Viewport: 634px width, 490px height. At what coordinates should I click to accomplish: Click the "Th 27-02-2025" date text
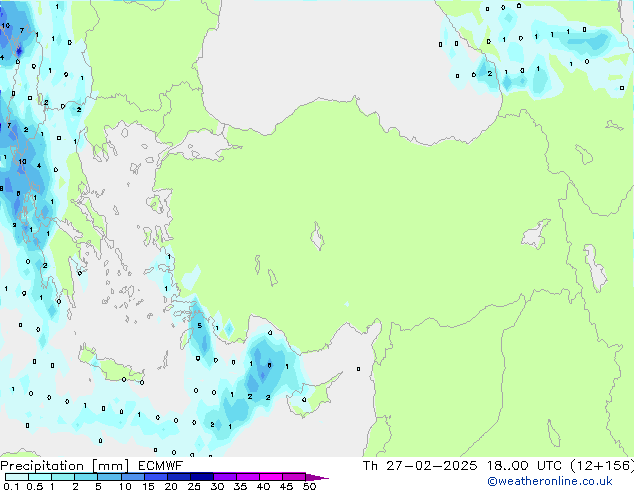click(x=420, y=466)
